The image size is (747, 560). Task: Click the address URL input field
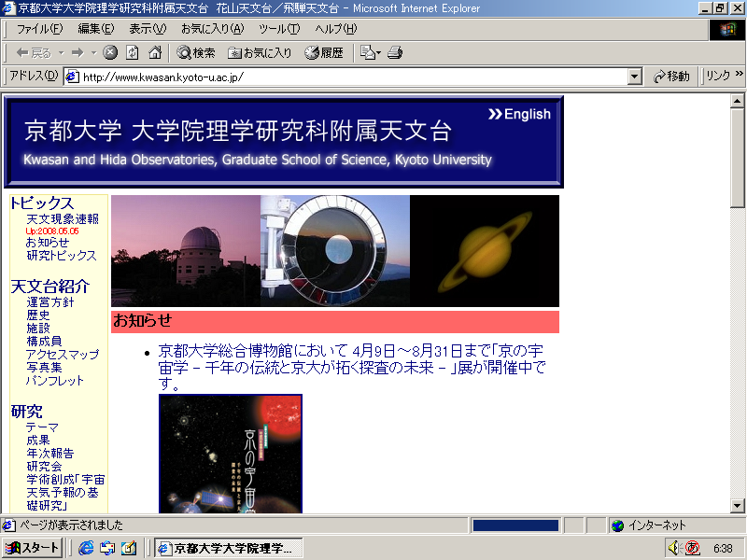tap(353, 77)
